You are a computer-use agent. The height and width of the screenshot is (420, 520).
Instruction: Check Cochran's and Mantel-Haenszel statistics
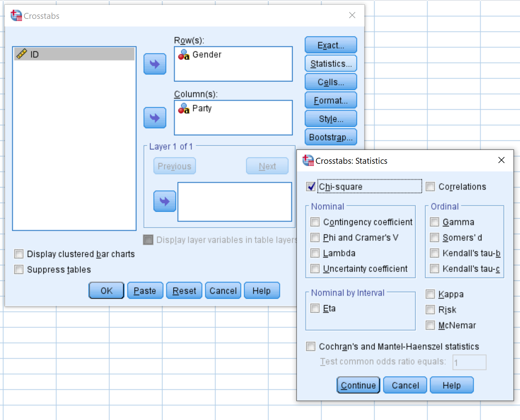pos(311,346)
